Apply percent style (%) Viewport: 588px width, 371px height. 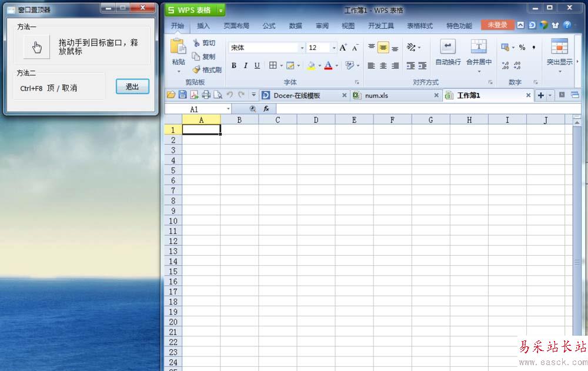(x=522, y=47)
